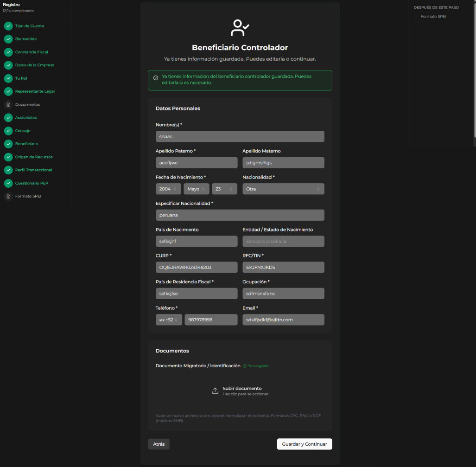Click the Email input field

pos(283,320)
